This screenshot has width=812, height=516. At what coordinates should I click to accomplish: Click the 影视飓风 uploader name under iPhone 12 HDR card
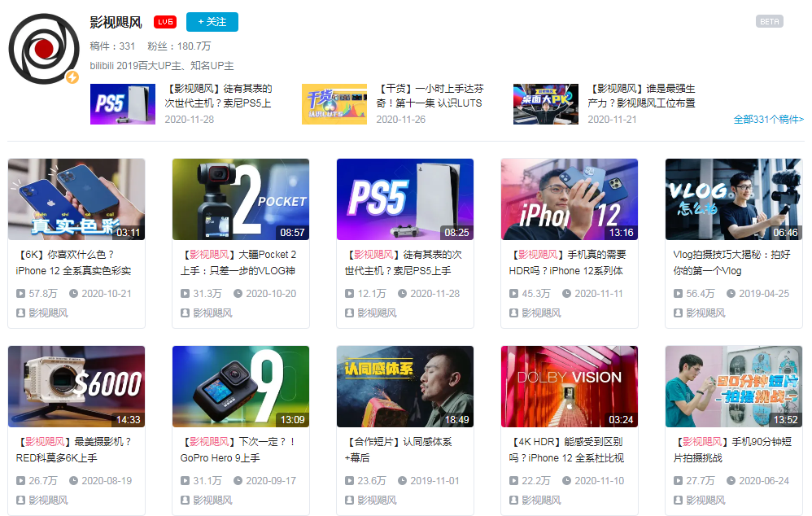[x=541, y=313]
